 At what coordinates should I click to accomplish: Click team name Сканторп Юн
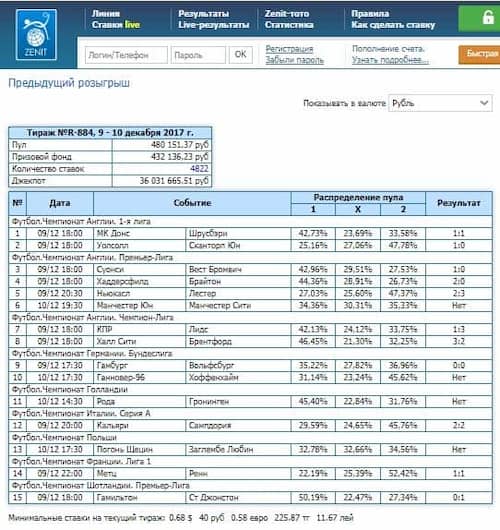pos(214,245)
